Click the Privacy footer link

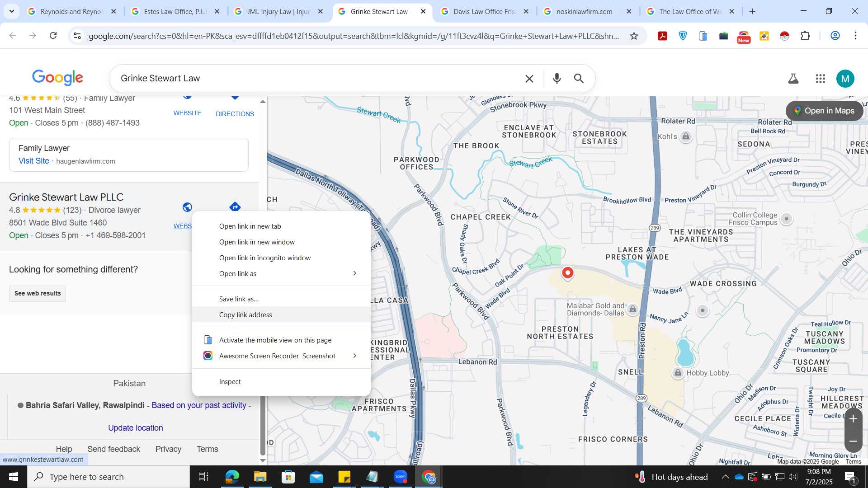tap(168, 449)
